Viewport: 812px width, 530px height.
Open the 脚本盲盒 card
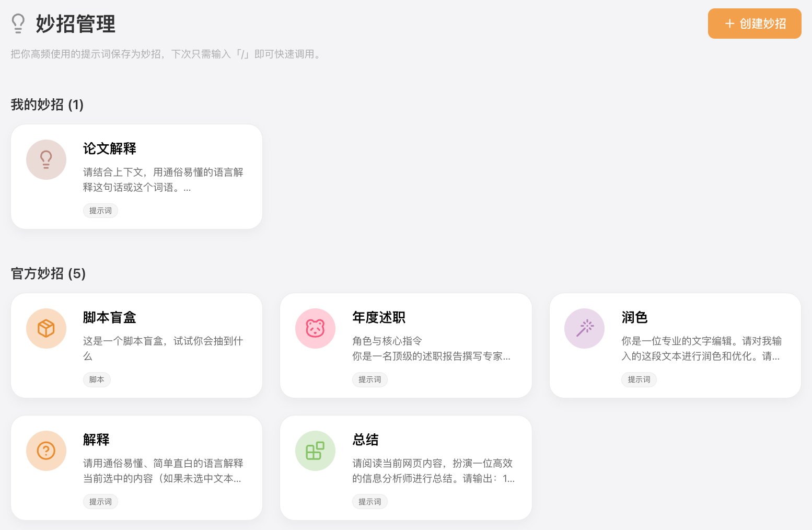(x=136, y=345)
